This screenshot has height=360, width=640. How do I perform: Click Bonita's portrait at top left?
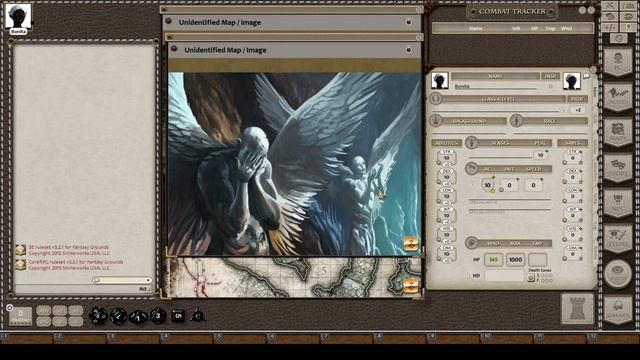18,17
